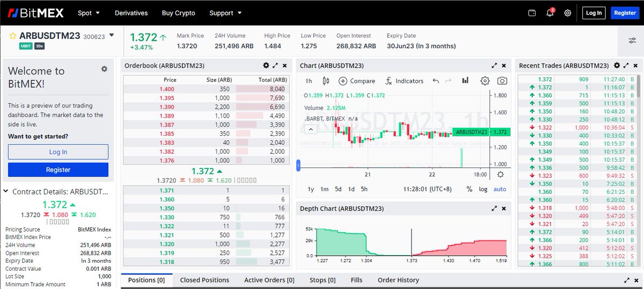Viewport: 644px width, 289px height.
Task: Click Register in Welcome panel
Action: [x=58, y=170]
